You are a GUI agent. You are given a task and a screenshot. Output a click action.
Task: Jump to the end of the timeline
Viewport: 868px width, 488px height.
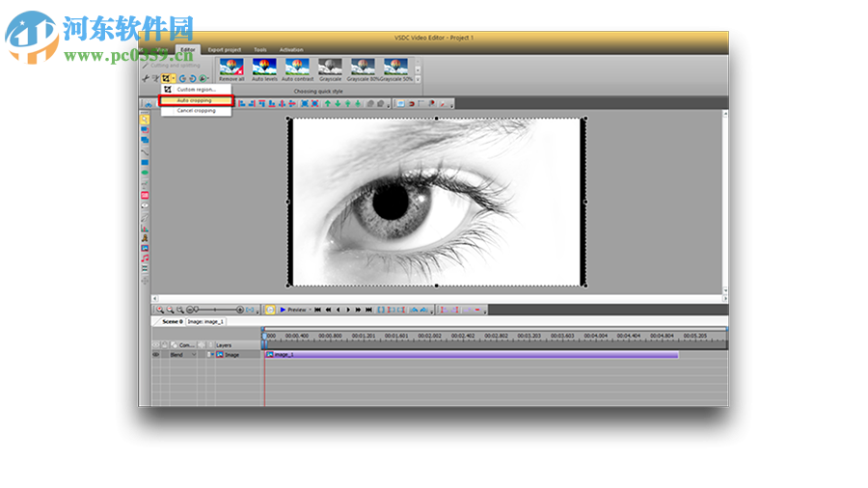368,310
